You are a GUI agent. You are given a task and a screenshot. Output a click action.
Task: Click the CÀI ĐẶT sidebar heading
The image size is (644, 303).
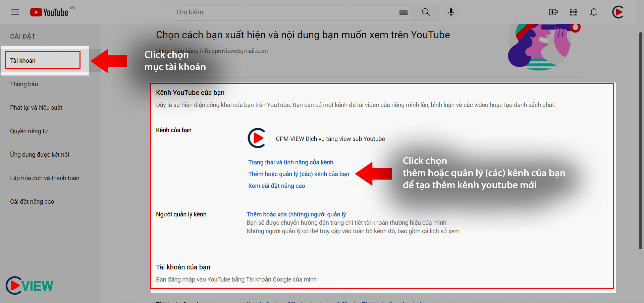click(23, 36)
